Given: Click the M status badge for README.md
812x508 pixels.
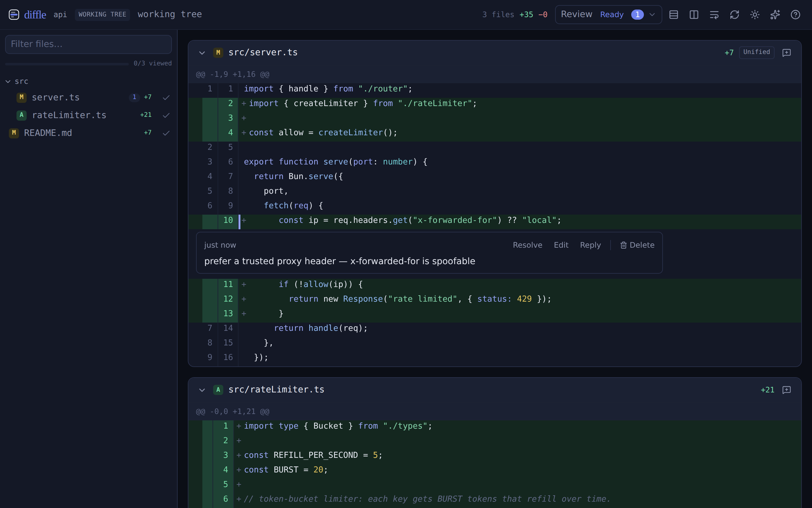Looking at the screenshot, I should [14, 133].
